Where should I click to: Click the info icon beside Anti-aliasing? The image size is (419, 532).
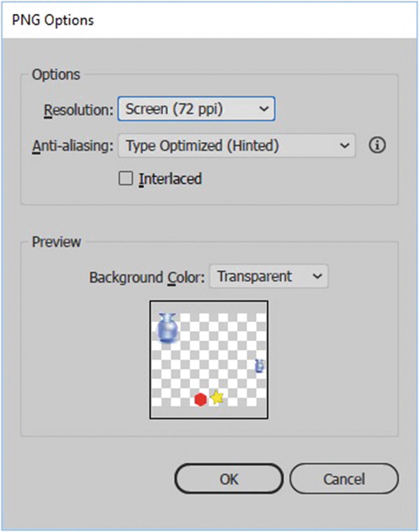click(x=377, y=146)
